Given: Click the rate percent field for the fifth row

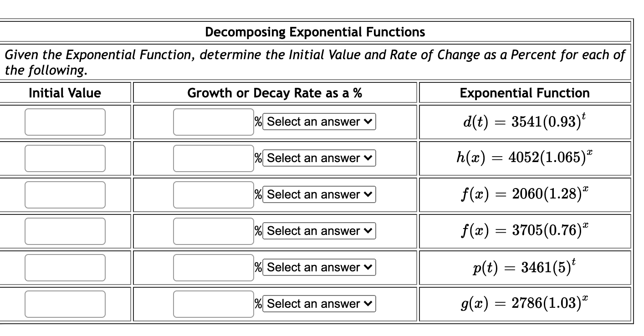Looking at the screenshot, I should [x=213, y=267].
